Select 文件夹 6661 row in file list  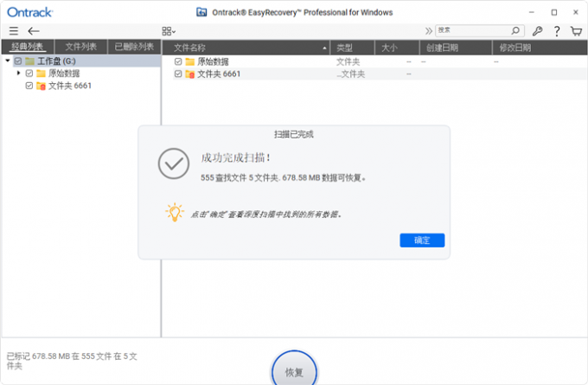(374, 74)
